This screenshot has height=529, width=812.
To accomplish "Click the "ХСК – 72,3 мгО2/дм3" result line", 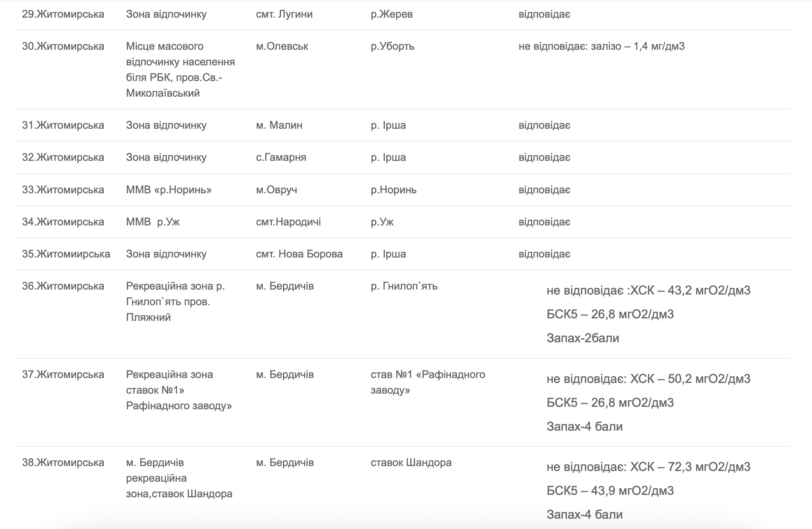I will pyautogui.click(x=690, y=467).
